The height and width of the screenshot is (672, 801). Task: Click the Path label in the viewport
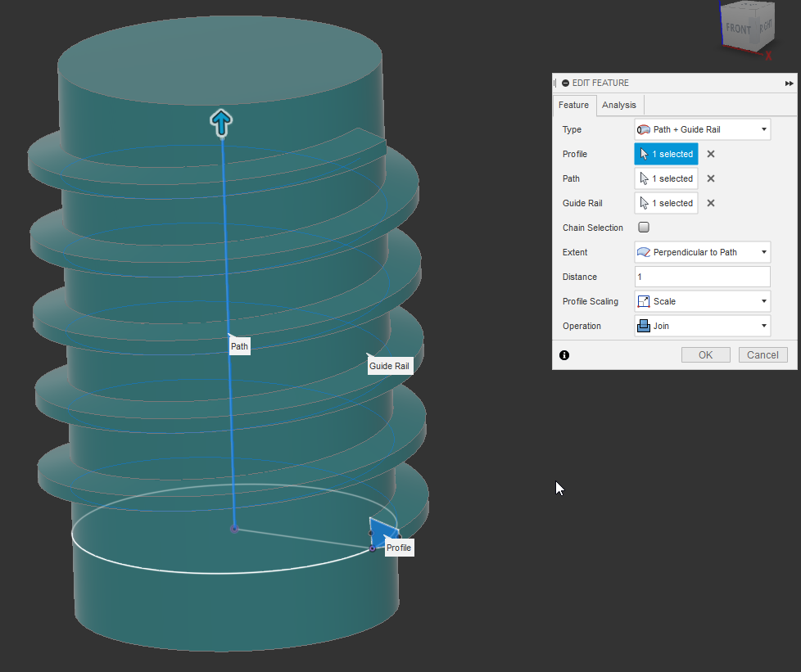tap(239, 346)
